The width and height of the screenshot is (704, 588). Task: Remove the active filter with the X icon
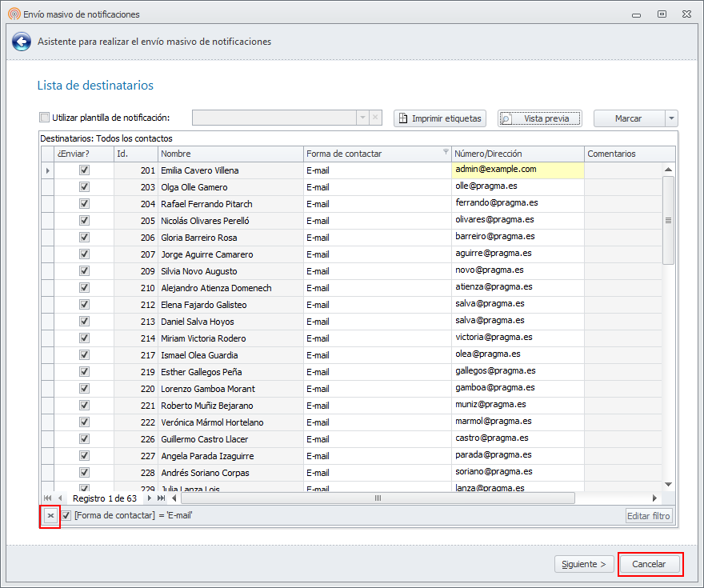[50, 516]
